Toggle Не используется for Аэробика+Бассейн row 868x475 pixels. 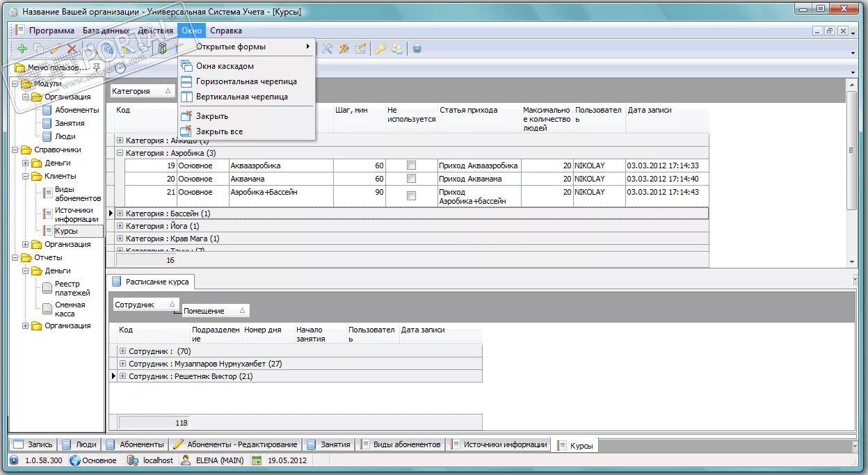tap(411, 196)
